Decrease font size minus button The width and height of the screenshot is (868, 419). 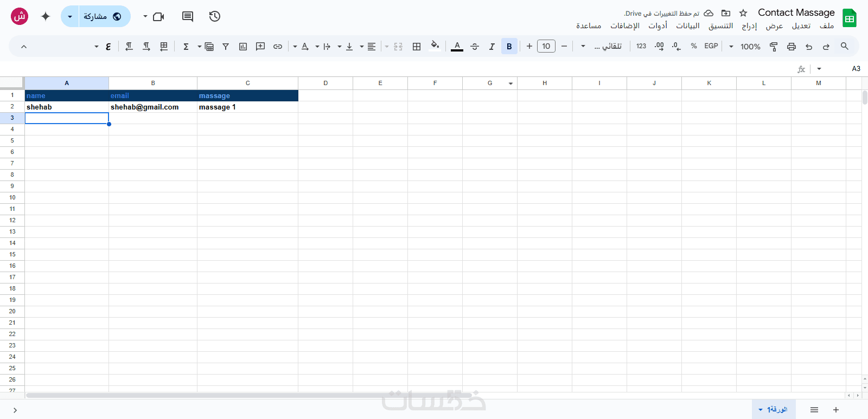tap(564, 46)
